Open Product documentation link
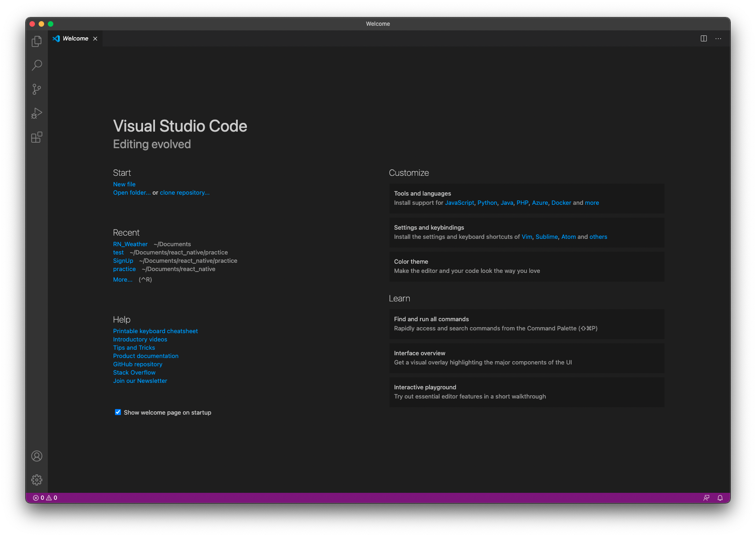The height and width of the screenshot is (537, 756). [146, 356]
